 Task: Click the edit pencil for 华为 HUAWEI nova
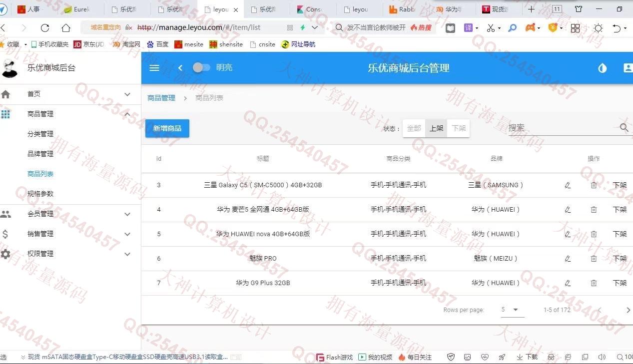pos(568,234)
